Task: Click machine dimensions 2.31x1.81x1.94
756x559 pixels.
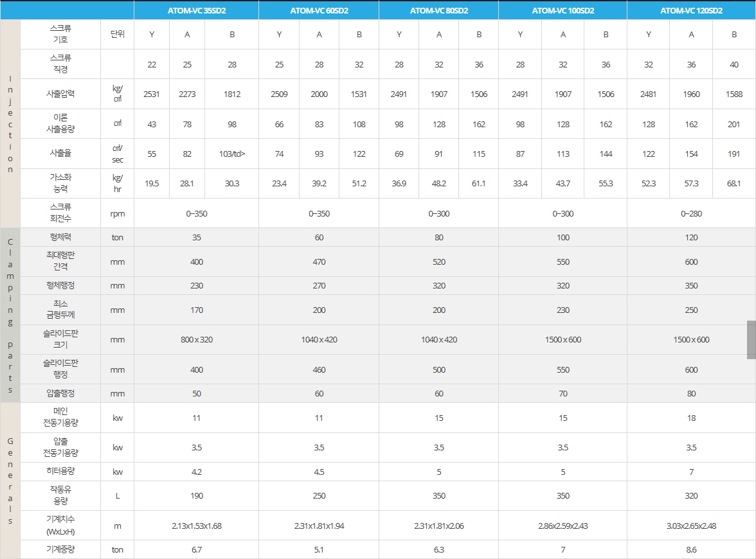Action: click(319, 526)
